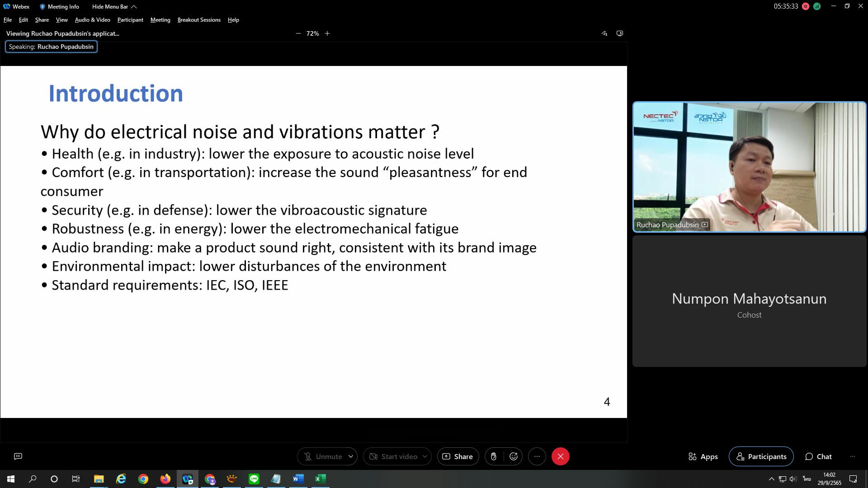Open the Apps panel
Viewport: 868px width, 488px height.
[703, 456]
